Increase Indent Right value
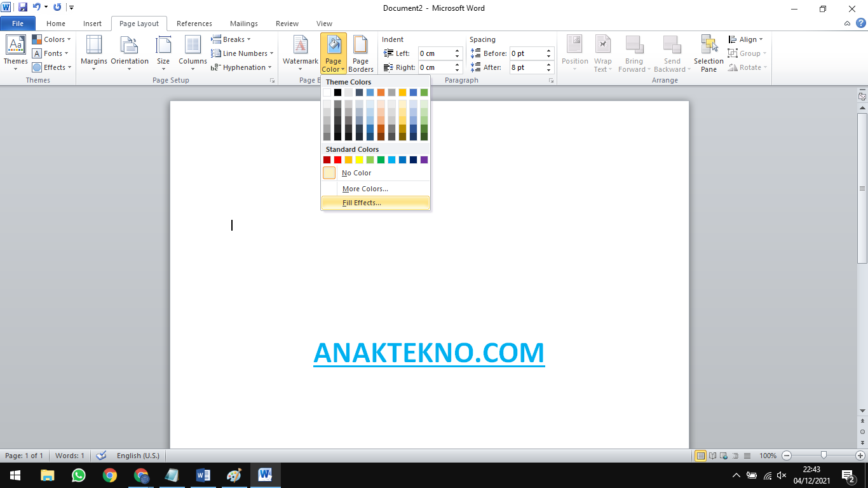 tap(458, 65)
